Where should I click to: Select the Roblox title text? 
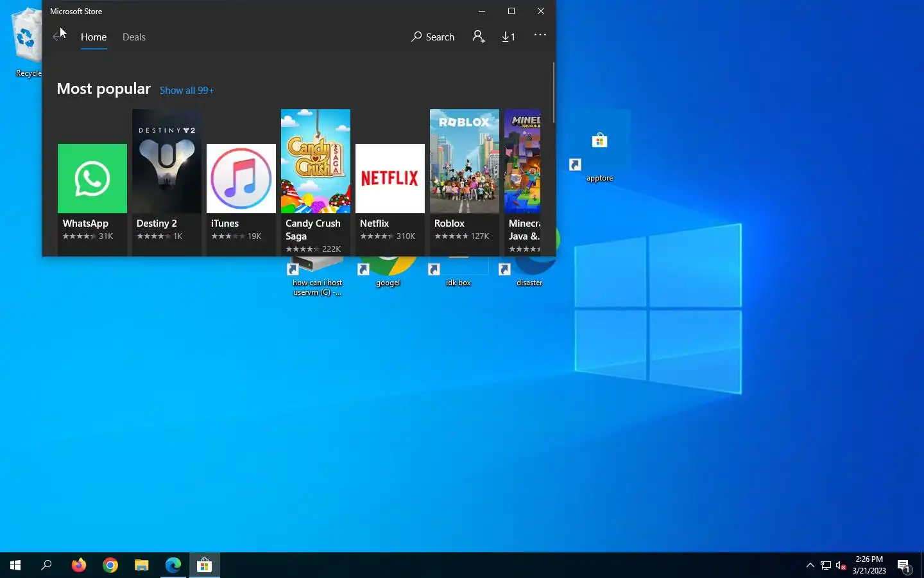tap(449, 223)
